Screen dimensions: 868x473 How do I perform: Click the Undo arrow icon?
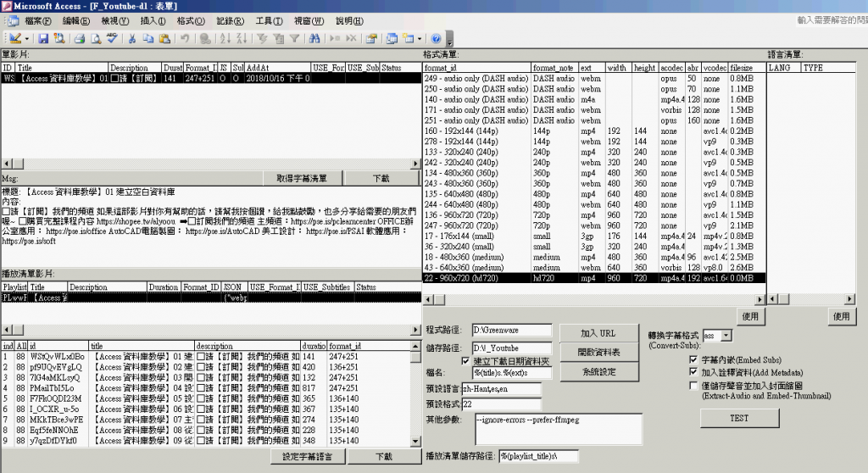point(185,39)
